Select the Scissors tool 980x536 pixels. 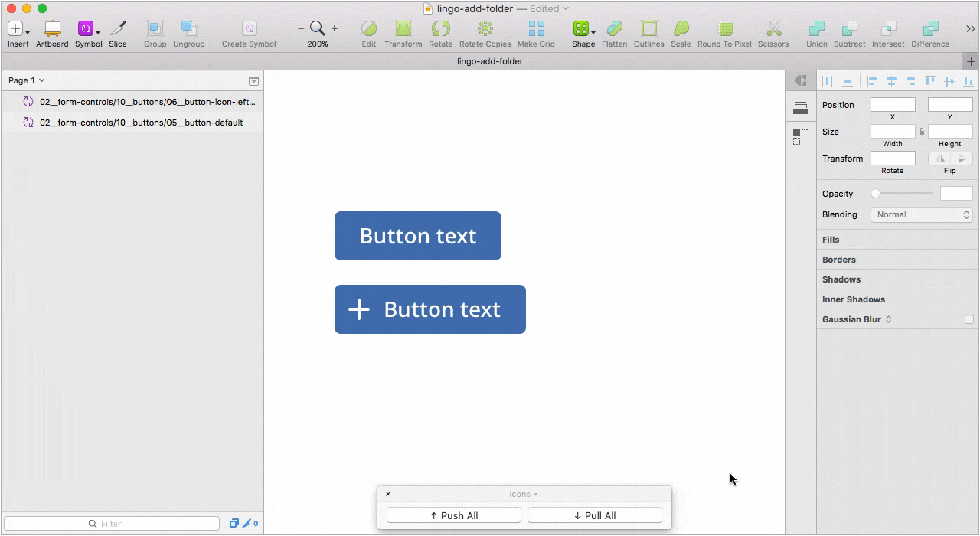point(773,29)
